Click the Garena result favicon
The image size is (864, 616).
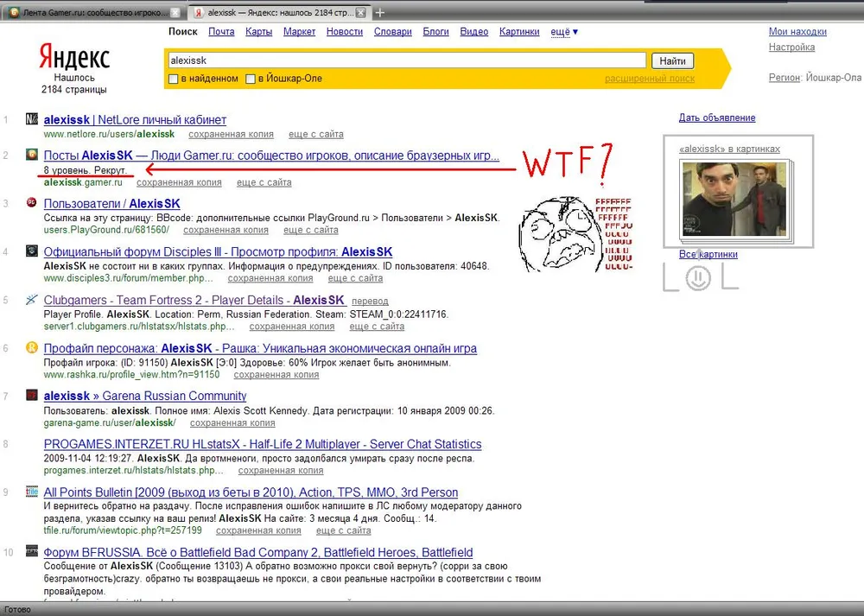[x=32, y=396]
